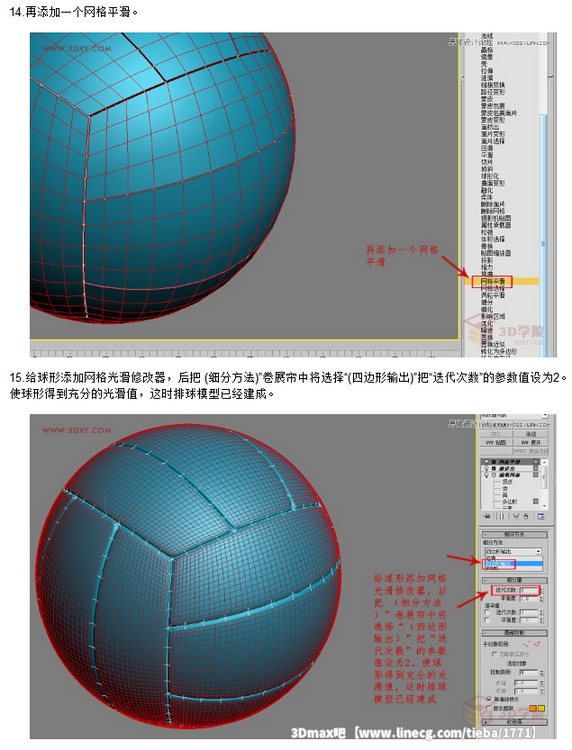Select 壳 modifier in the list
572x750 pixels.
[x=484, y=64]
